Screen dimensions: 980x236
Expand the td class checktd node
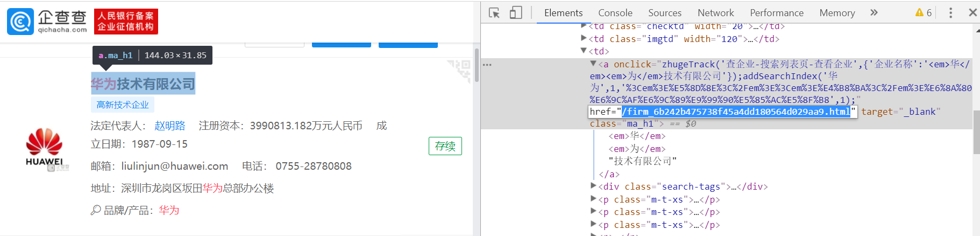(x=584, y=26)
